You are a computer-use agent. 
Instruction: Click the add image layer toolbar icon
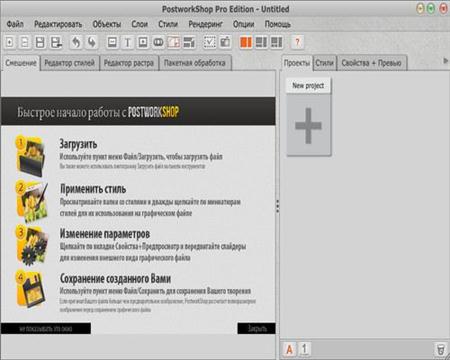(x=112, y=42)
